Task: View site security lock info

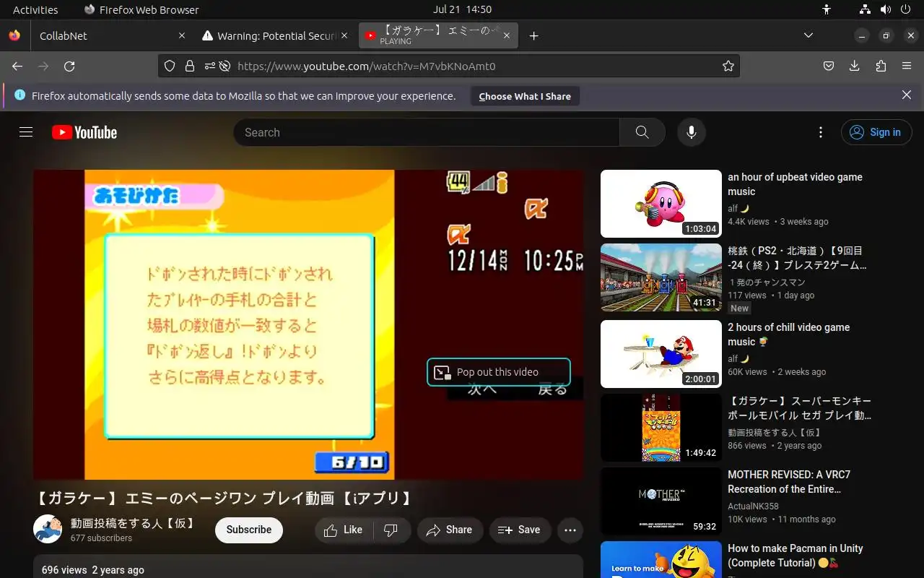Action: pyautogui.click(x=190, y=66)
